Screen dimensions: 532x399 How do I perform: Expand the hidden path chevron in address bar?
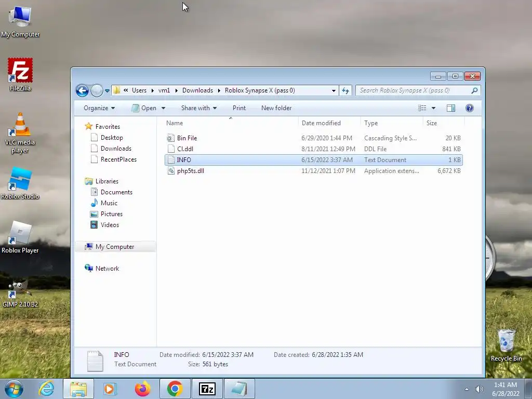(126, 90)
